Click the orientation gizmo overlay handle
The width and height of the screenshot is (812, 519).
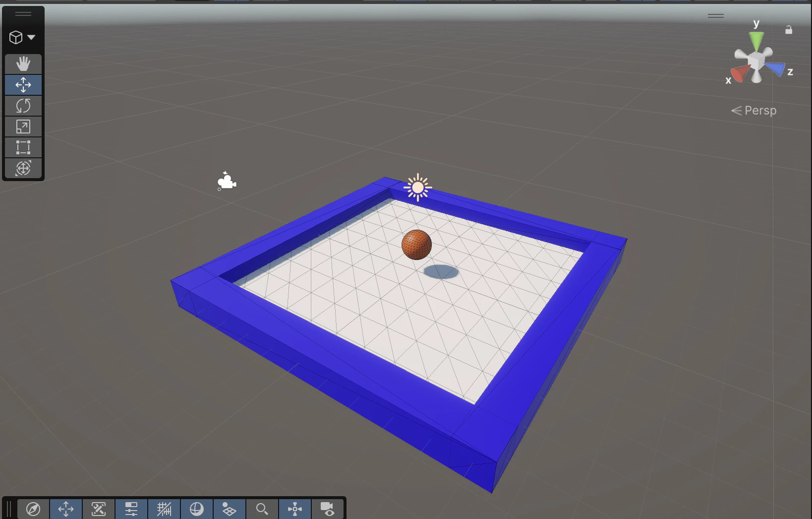(x=716, y=16)
